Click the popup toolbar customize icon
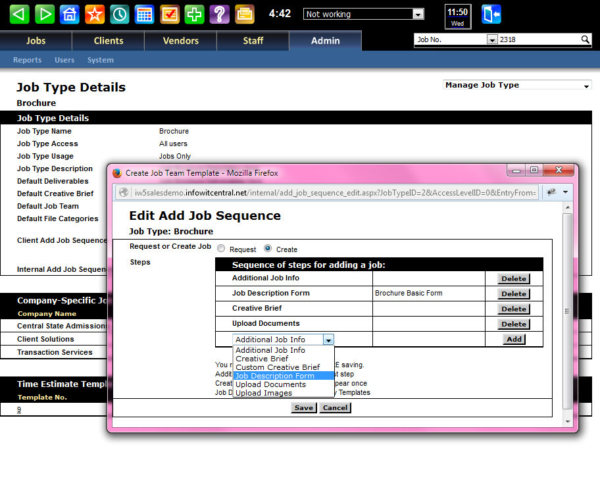This screenshot has height=491, width=600. click(x=551, y=192)
